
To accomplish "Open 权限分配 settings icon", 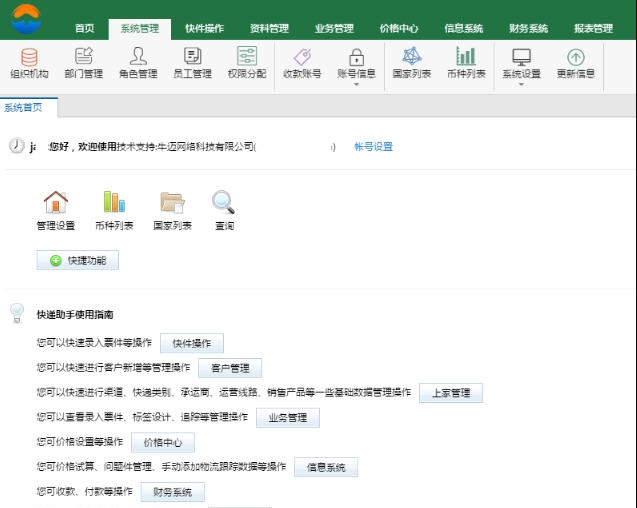I will coord(246,58).
